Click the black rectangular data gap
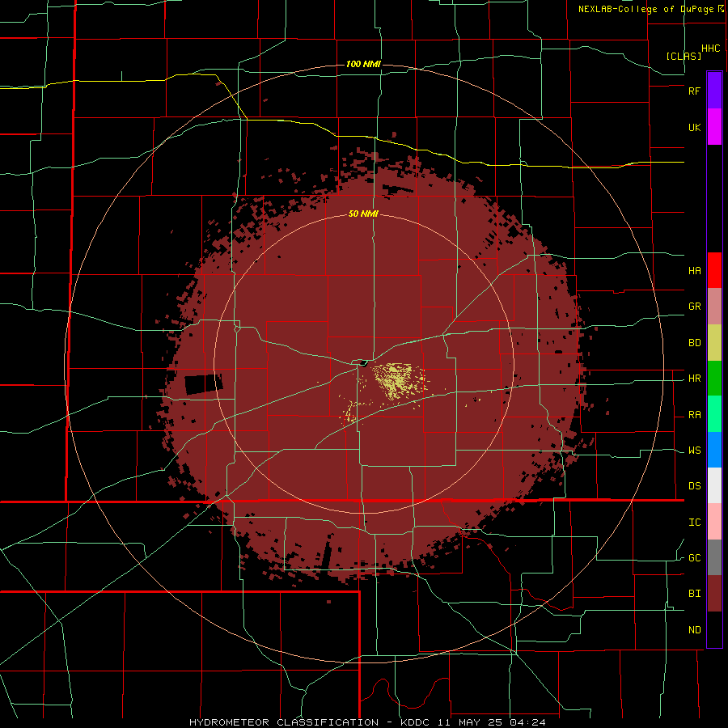Viewport: 728px width, 728px height. tap(203, 384)
